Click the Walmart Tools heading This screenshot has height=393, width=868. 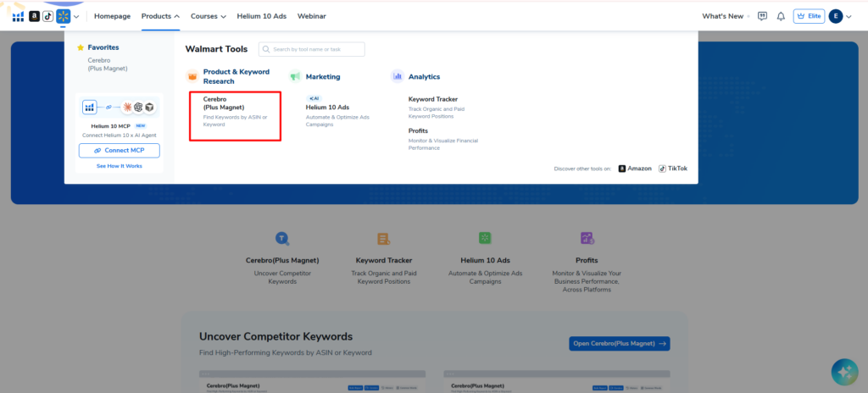coord(216,49)
